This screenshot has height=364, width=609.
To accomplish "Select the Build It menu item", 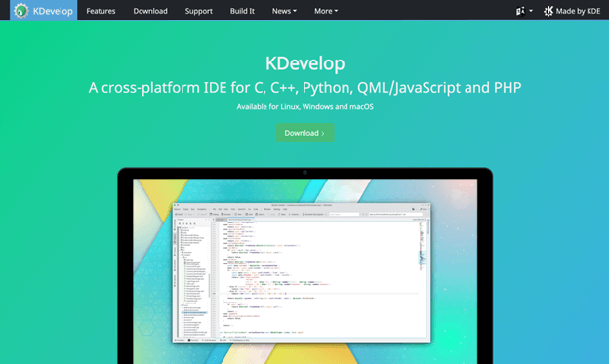I will [x=242, y=11].
